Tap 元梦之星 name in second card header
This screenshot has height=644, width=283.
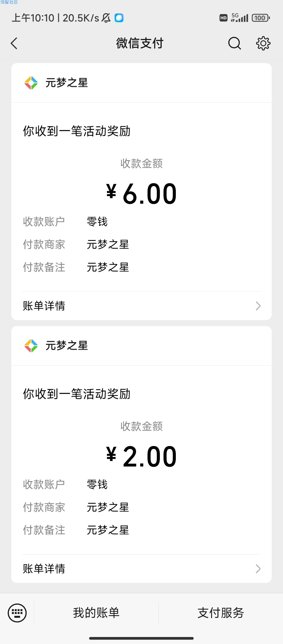[x=67, y=346]
